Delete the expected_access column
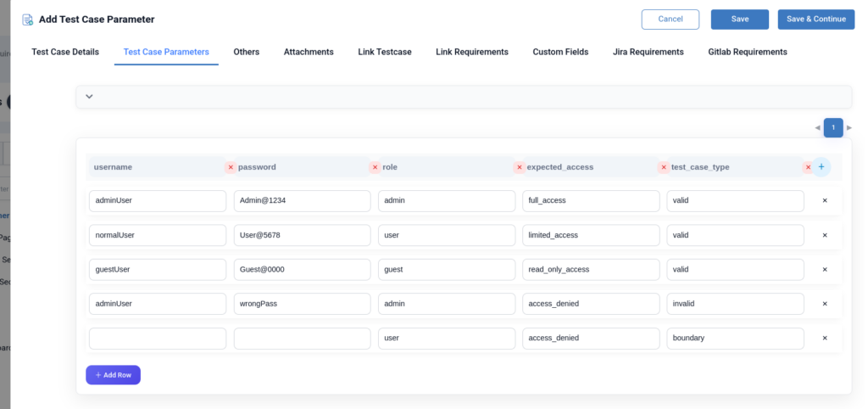 [x=664, y=167]
